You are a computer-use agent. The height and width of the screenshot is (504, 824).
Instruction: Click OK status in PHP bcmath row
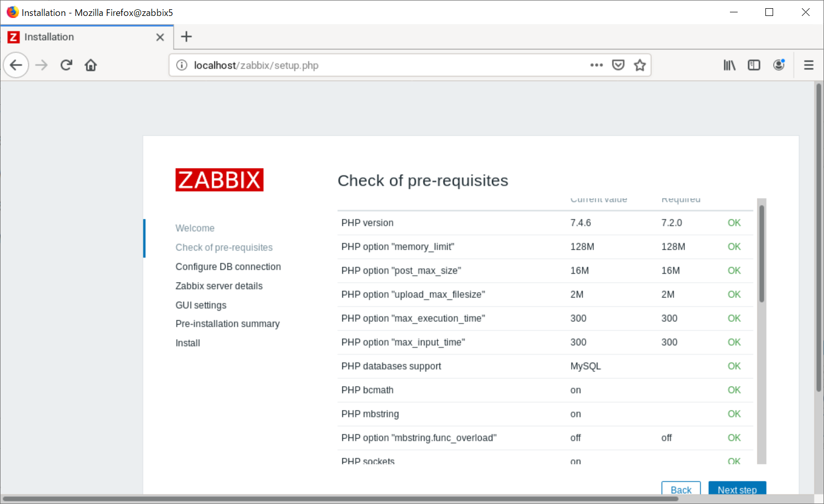[734, 390]
